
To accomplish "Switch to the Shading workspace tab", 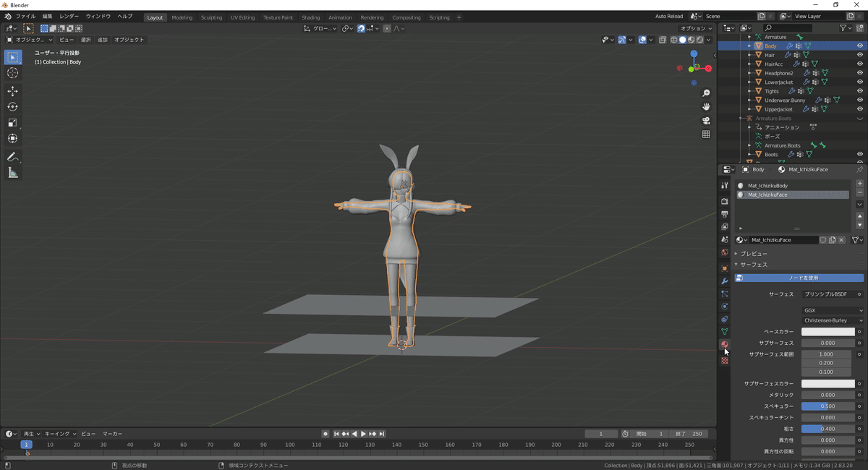I will pos(310,17).
